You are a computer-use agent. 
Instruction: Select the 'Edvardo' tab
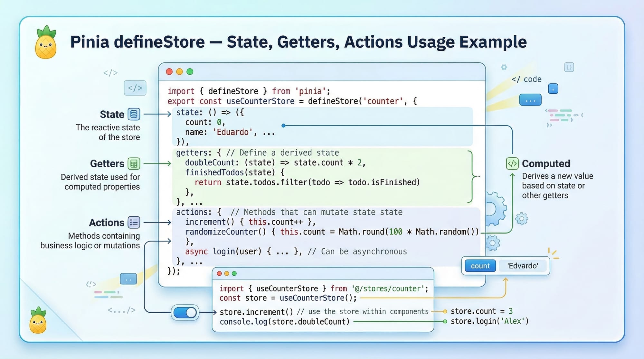522,266
